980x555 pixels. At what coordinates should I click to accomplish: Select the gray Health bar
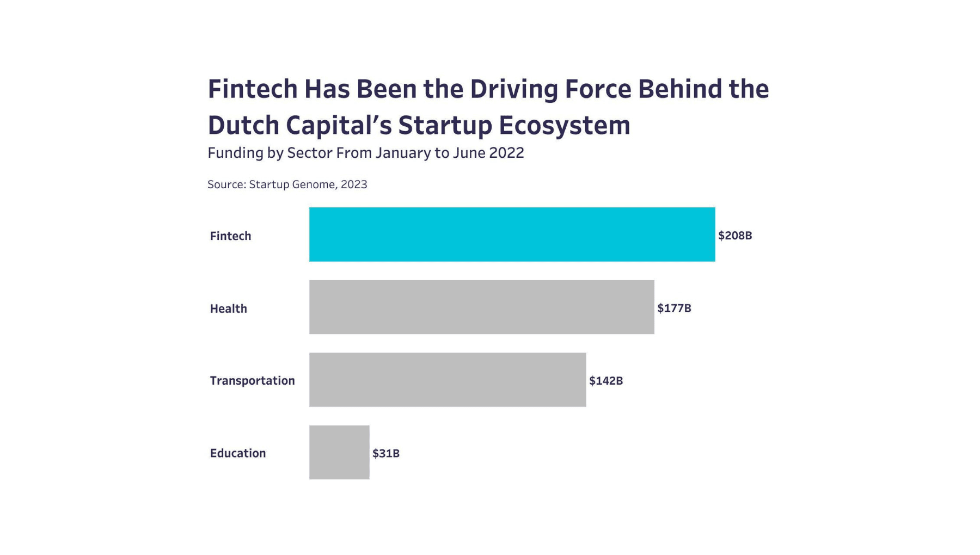(481, 307)
